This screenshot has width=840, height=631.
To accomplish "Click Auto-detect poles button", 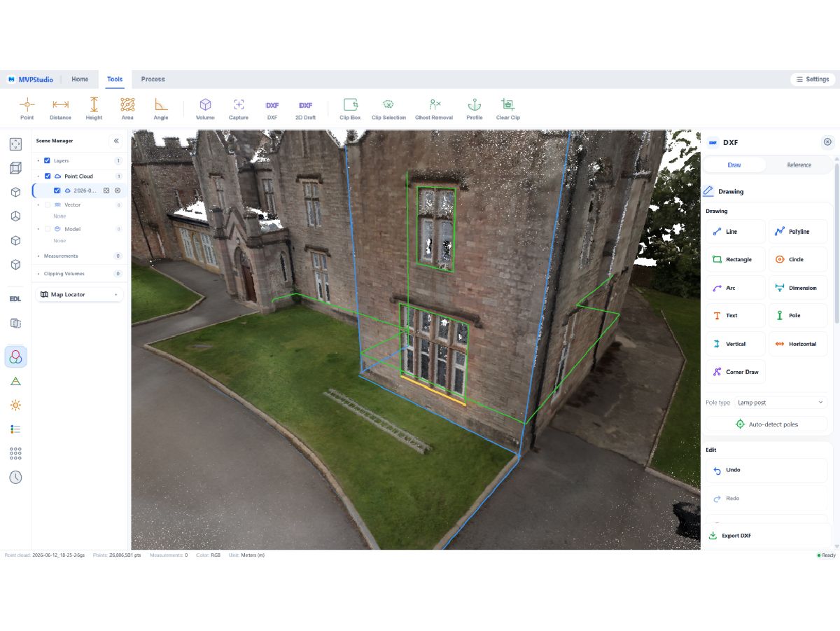I will [x=766, y=424].
